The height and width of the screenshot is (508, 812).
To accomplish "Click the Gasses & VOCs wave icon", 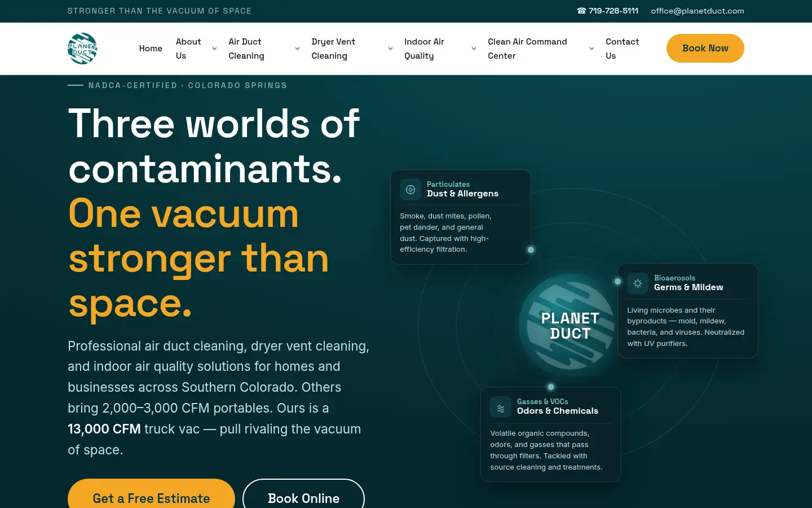I will tap(501, 407).
